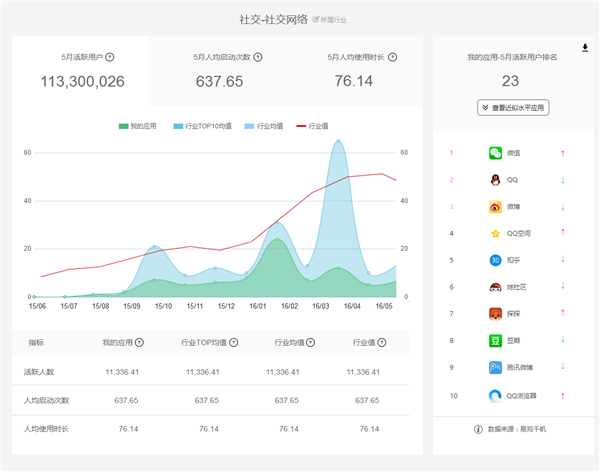Screen dimensions: 600x472
Task: Toggle 我的应用 series in chart legend
Action: [x=138, y=126]
